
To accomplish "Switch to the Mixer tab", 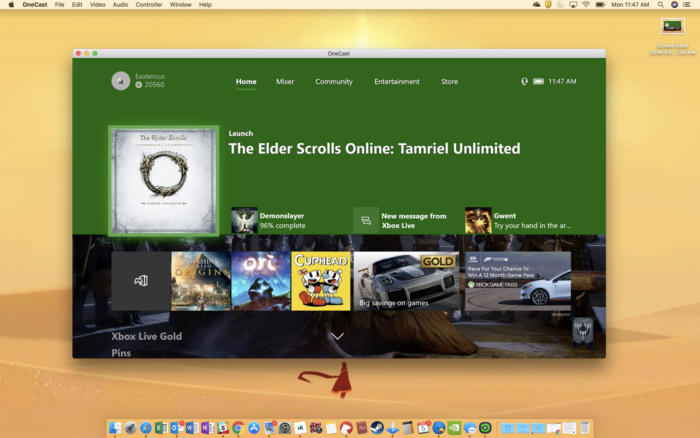I will point(285,82).
